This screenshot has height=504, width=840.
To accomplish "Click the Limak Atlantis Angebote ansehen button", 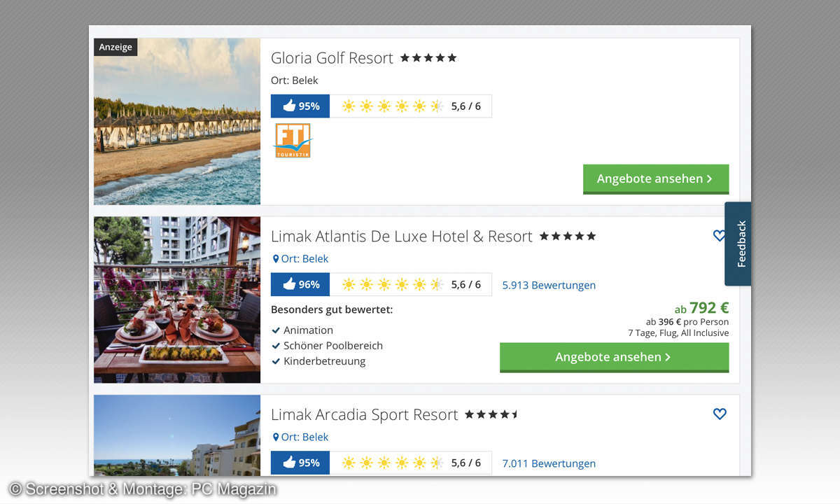I will pyautogui.click(x=614, y=357).
